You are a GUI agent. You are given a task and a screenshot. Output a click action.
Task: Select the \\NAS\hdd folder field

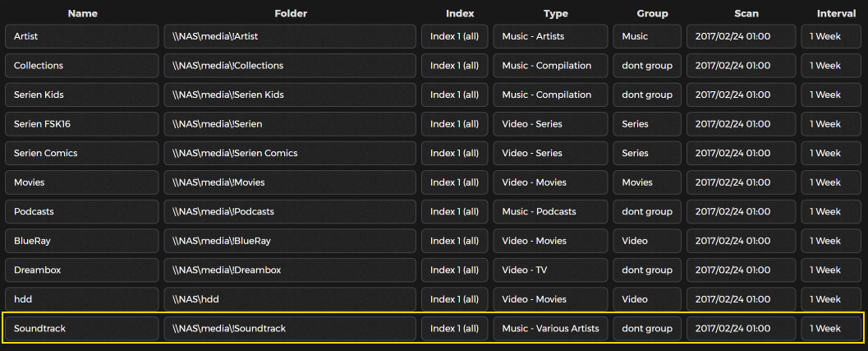(290, 299)
